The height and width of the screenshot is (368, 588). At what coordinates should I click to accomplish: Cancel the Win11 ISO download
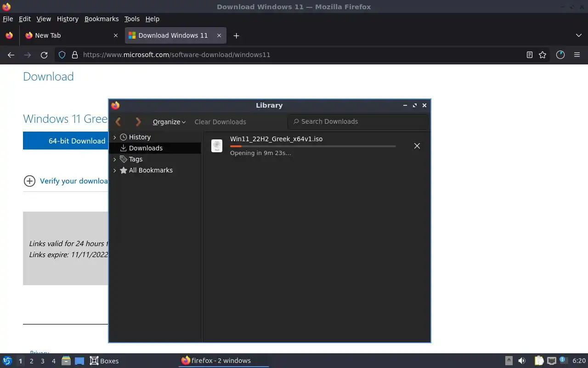417,146
